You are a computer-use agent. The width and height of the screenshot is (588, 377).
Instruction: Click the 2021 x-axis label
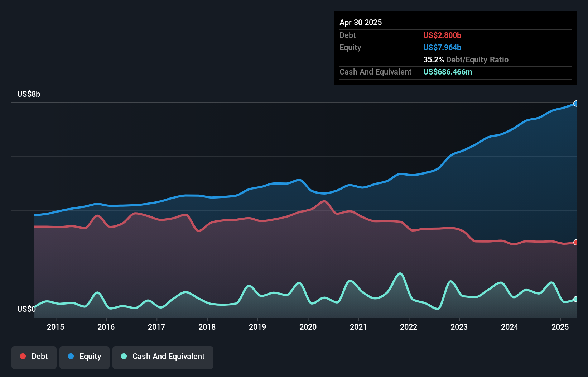pyautogui.click(x=358, y=327)
